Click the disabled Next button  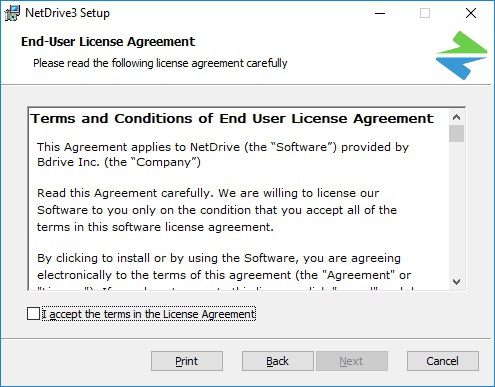[352, 361]
